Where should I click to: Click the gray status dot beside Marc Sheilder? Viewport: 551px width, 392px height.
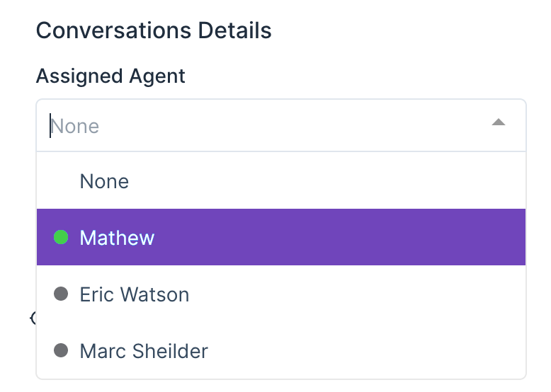(61, 350)
